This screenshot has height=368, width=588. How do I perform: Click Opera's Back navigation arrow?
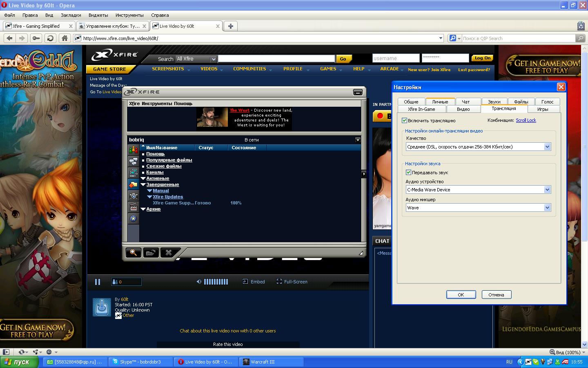(x=10, y=38)
